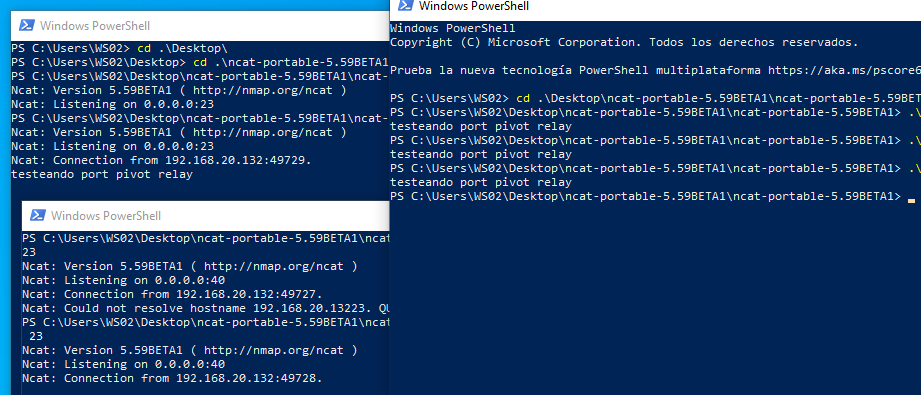The height and width of the screenshot is (395, 921).
Task: Focus title bar of PowerShell window showing port 23
Action: (200, 26)
